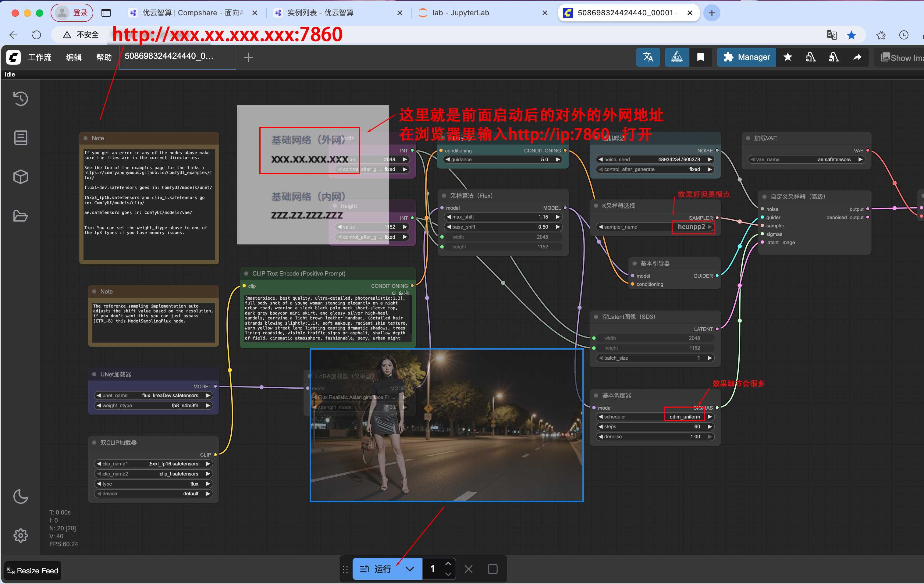Change weight_dtype fp8_e4m3fn selector

click(x=154, y=406)
